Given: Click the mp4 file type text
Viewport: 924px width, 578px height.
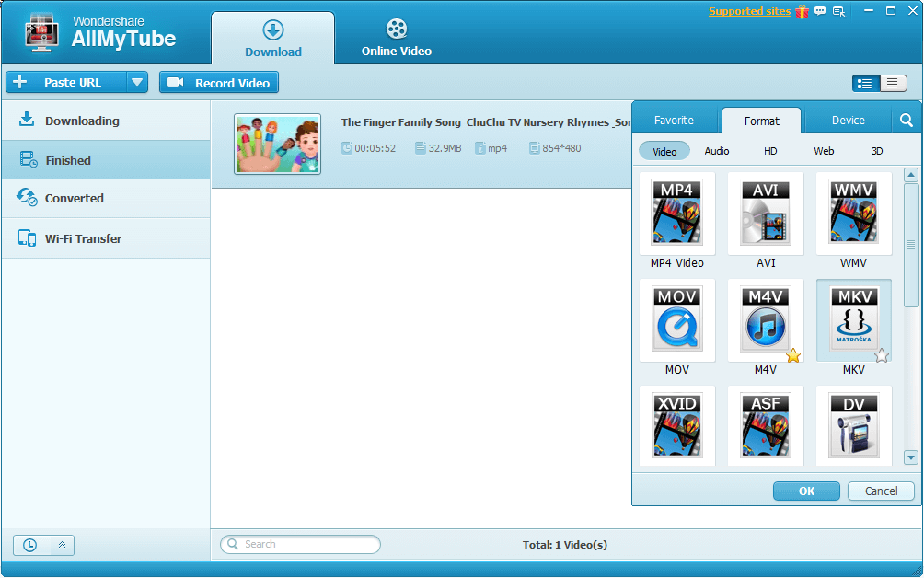Looking at the screenshot, I should click(x=497, y=148).
